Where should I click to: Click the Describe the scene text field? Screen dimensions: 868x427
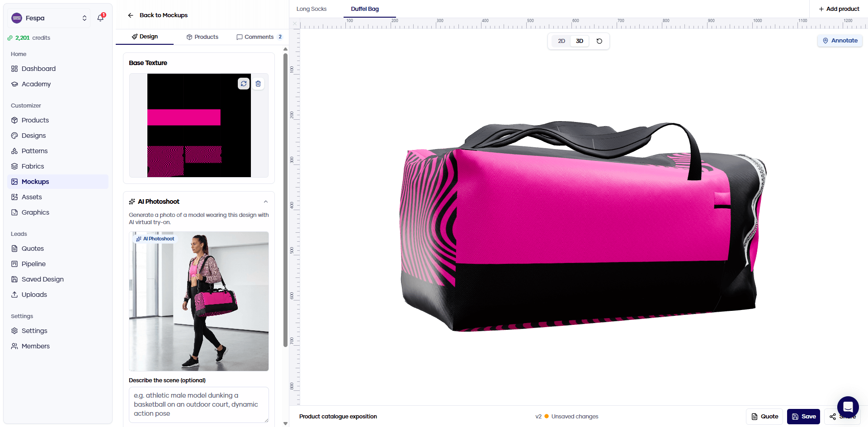click(x=199, y=405)
